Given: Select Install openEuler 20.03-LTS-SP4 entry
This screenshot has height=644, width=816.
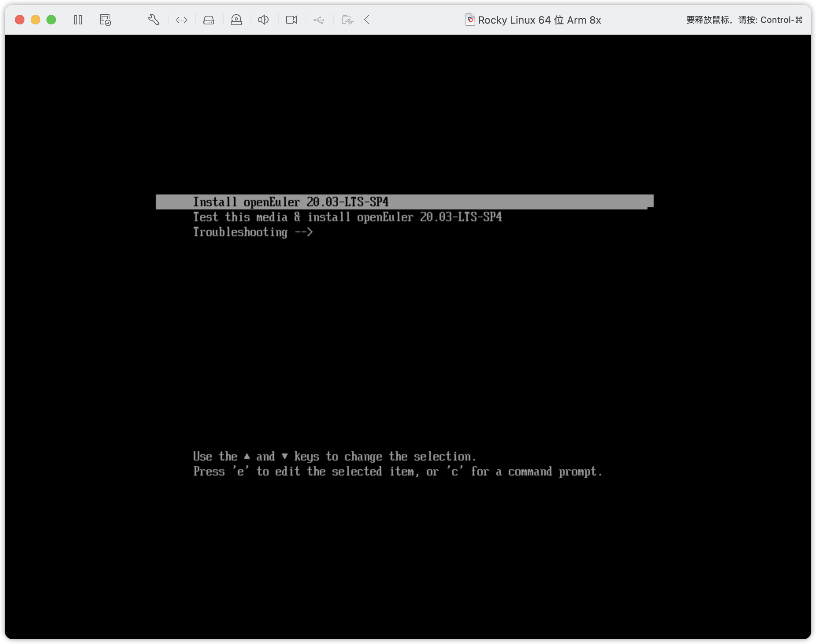Looking at the screenshot, I should click(x=291, y=202).
